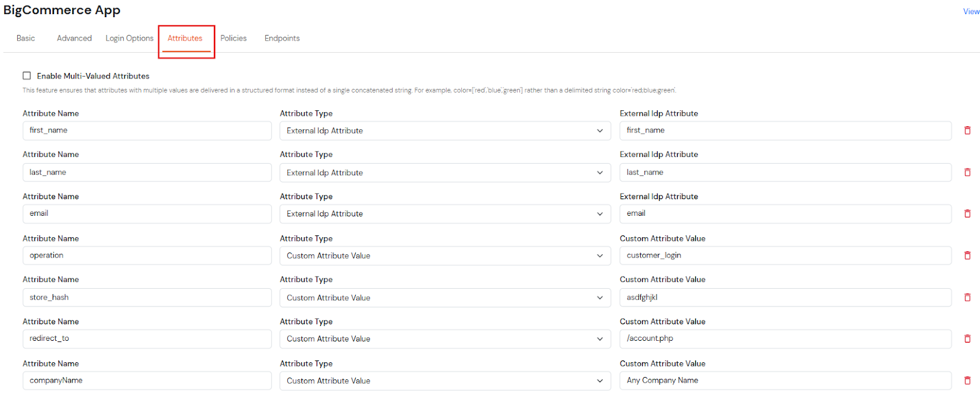
Task: Focus the store_hash Attribute Name field
Action: point(147,297)
